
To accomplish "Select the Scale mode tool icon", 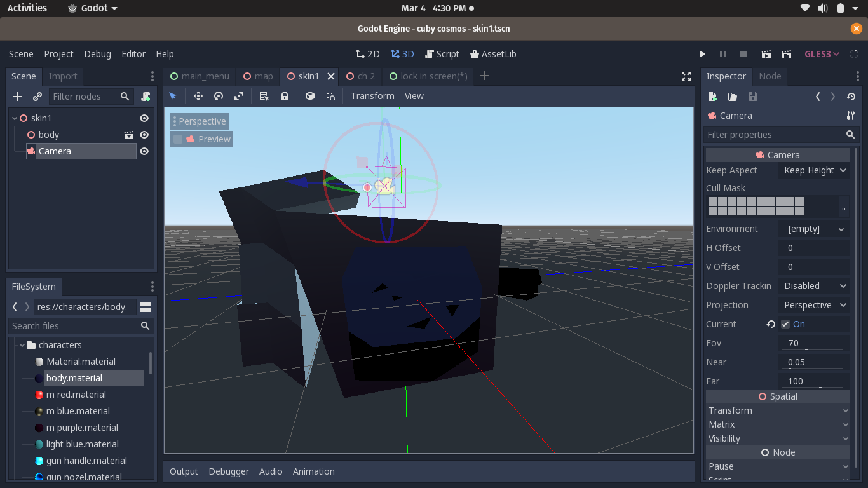I will coord(239,96).
